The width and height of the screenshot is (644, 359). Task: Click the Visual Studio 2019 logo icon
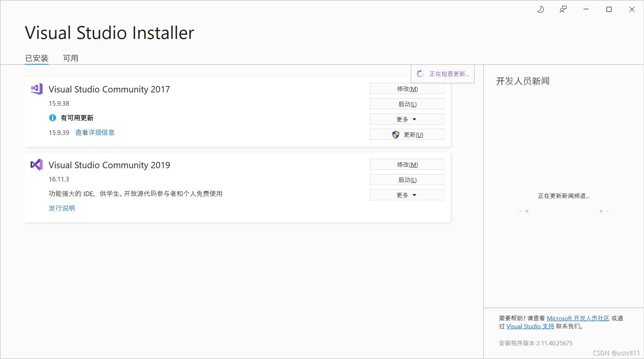pos(37,165)
